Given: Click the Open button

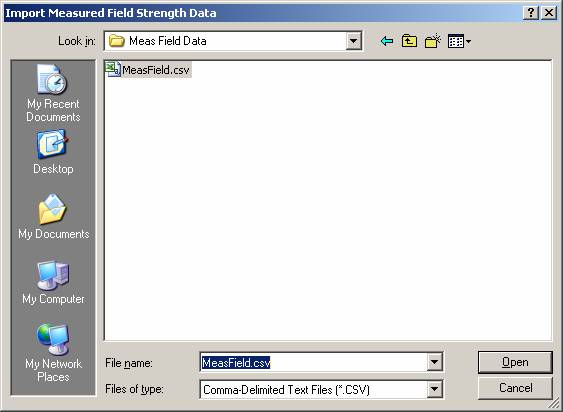Looking at the screenshot, I should click(x=515, y=362).
